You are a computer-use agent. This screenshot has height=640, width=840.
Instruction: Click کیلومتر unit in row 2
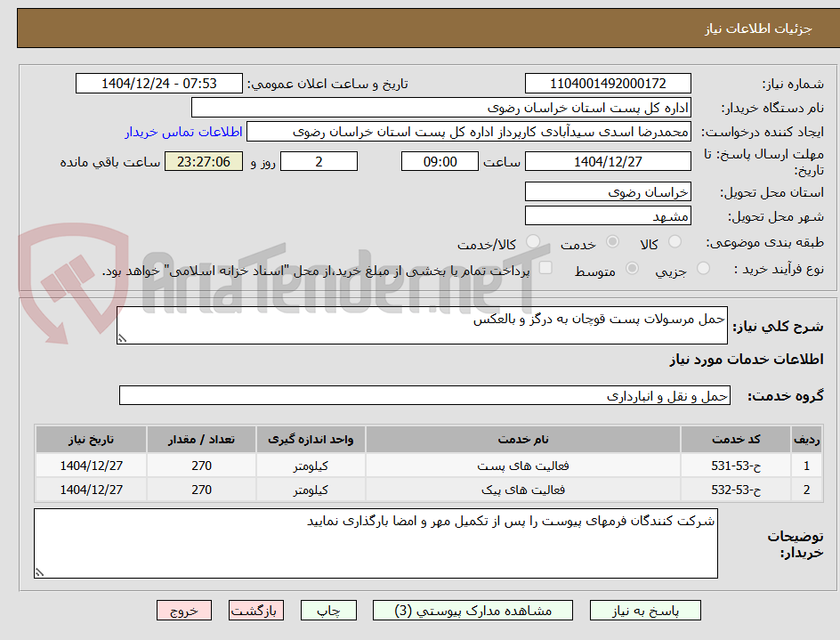311,490
